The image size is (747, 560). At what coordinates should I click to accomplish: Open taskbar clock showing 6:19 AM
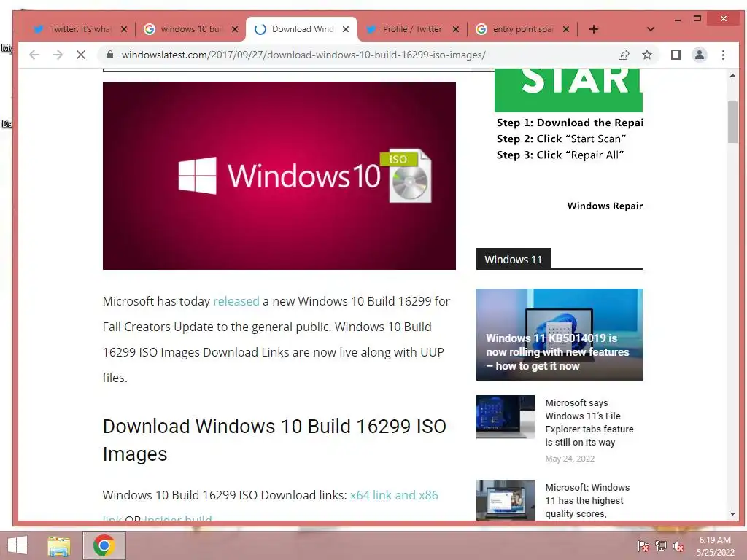(716, 546)
